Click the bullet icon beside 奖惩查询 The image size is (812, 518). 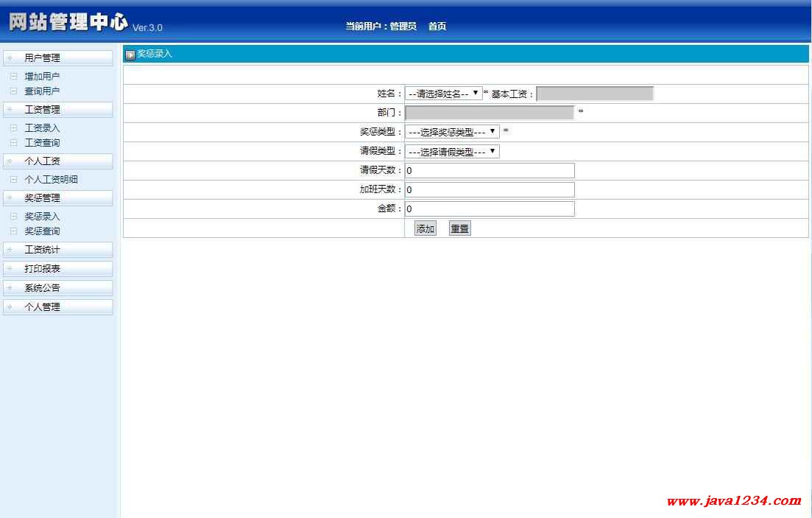tap(14, 231)
